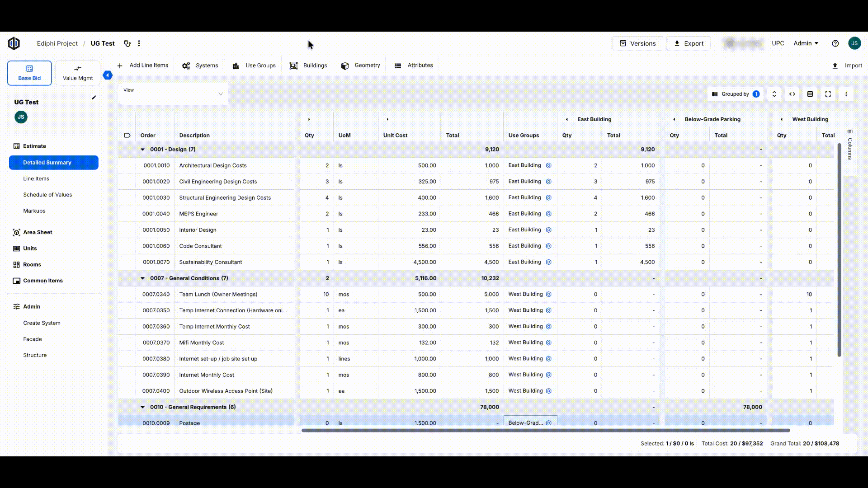Screen dimensions: 868x488
Task: Open Geometry from the toolbar
Action: pyautogui.click(x=360, y=66)
